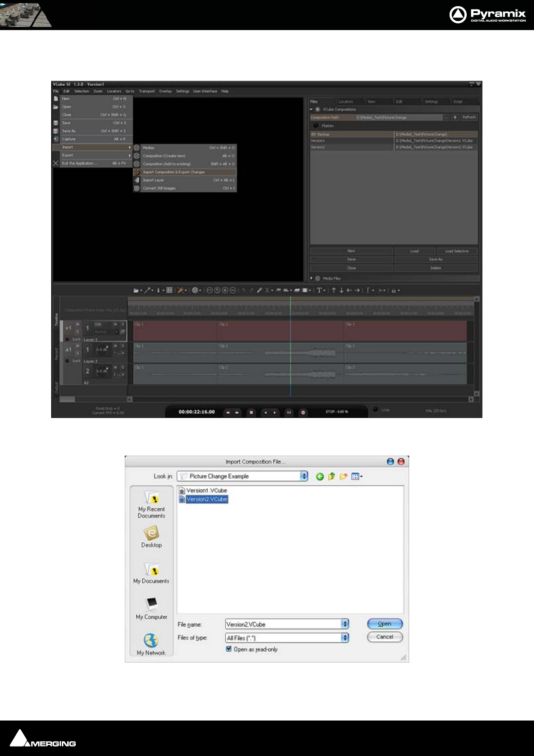Select Convert Still Images menu entry
This screenshot has width=534, height=756.
185,188
